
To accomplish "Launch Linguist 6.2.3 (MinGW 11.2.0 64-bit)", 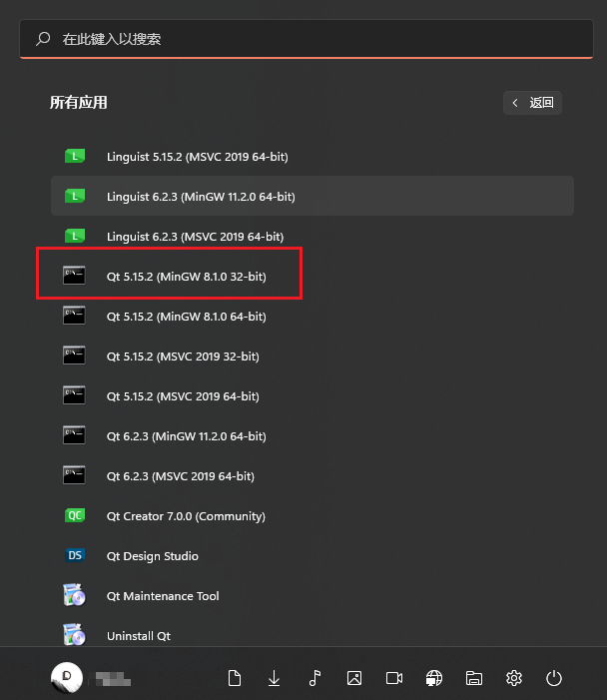I will pos(311,196).
